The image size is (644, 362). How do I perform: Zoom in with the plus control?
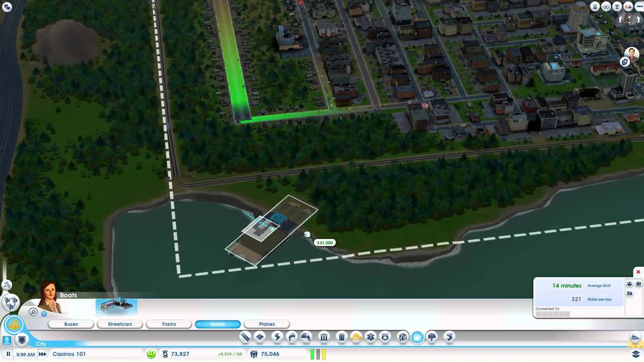(629, 17)
